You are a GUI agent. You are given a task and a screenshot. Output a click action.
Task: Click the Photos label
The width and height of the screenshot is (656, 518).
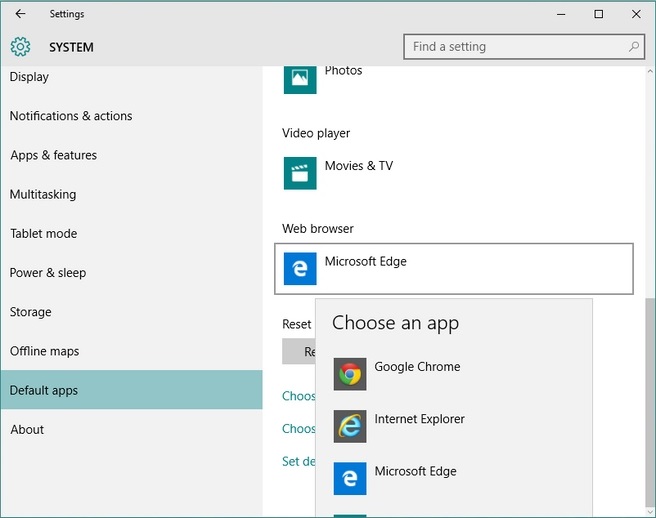tap(343, 71)
